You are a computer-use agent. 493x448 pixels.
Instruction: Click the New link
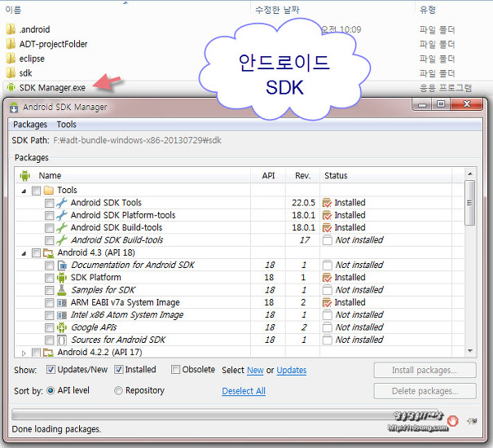pos(255,370)
